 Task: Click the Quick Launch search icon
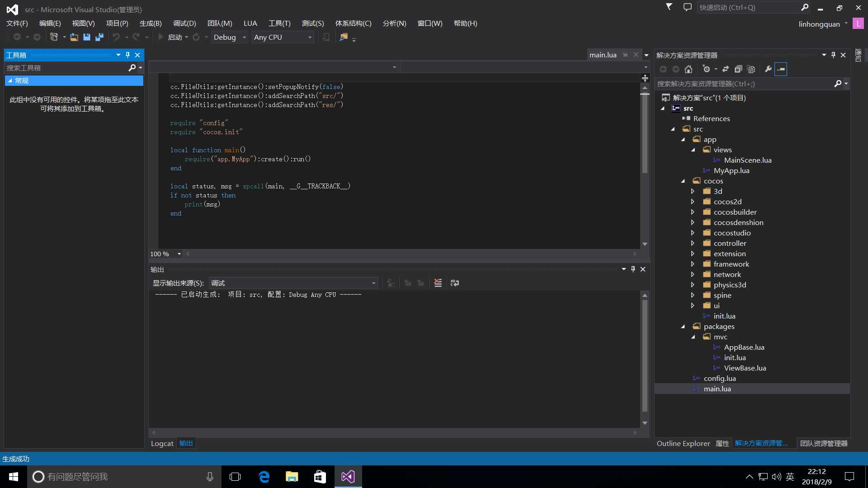(x=805, y=7)
